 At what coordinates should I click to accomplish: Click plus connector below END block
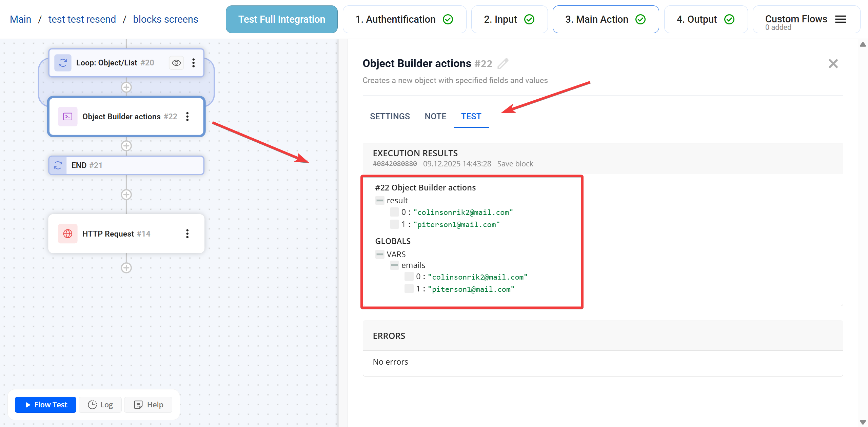pyautogui.click(x=126, y=195)
